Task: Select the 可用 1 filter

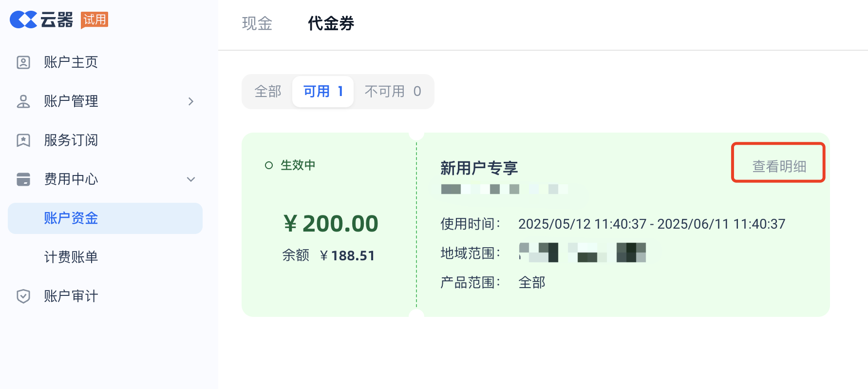Action: tap(323, 92)
